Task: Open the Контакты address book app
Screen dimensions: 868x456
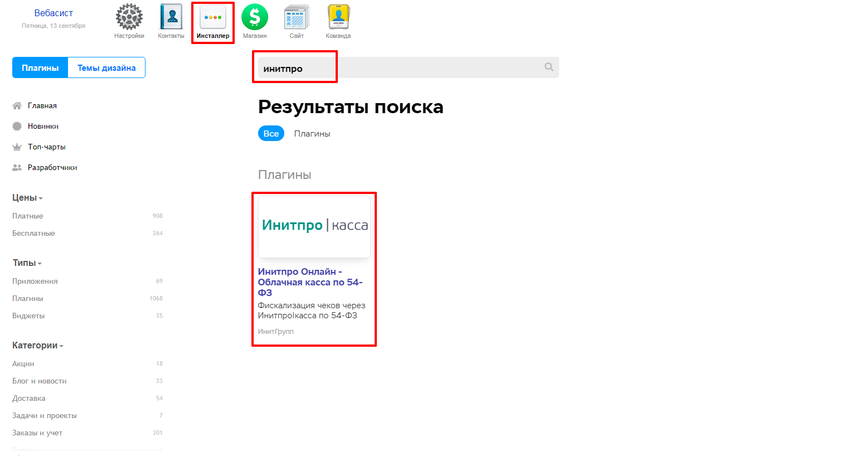Action: pyautogui.click(x=171, y=21)
